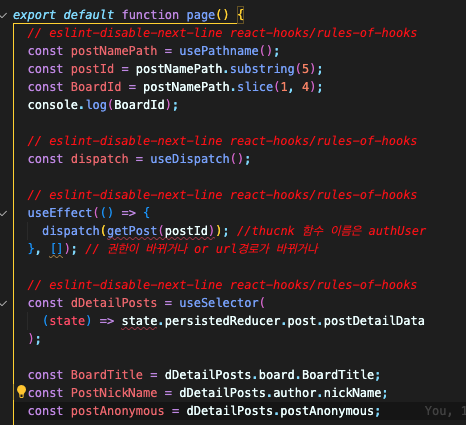Click the '//thucnk' comment word
Viewport: 466px width, 425px height.
click(x=266, y=231)
